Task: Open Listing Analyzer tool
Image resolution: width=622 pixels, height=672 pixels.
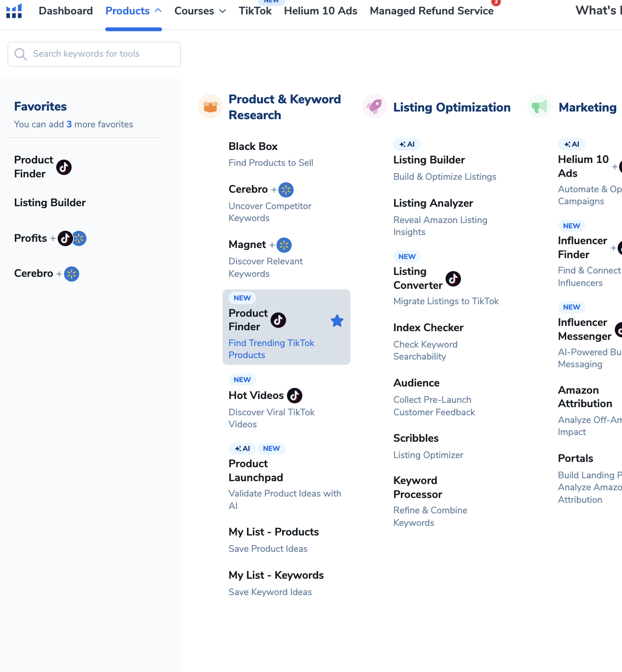Action: pos(433,203)
